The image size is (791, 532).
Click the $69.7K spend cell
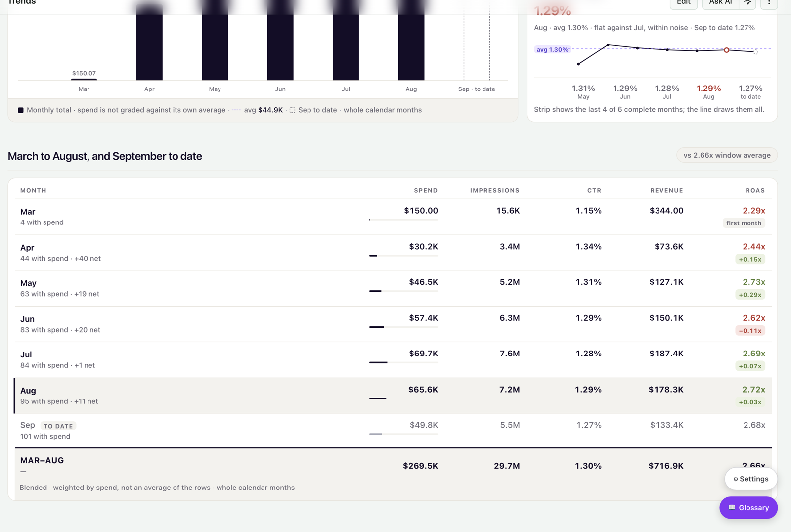click(x=423, y=354)
